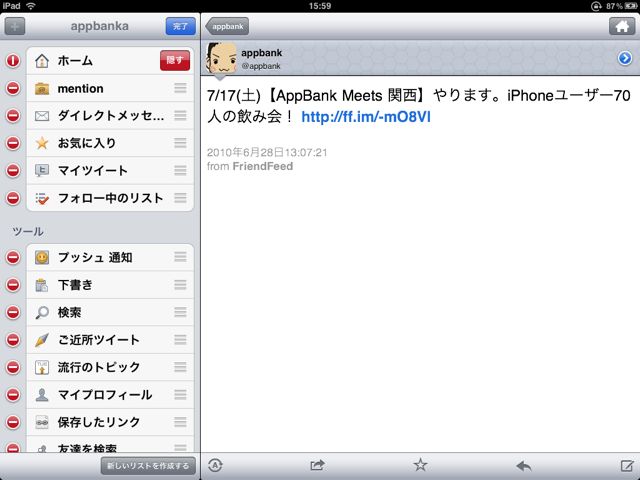Tap red minus circle beside 流行のトピック
The image size is (640, 480).
click(x=13, y=367)
